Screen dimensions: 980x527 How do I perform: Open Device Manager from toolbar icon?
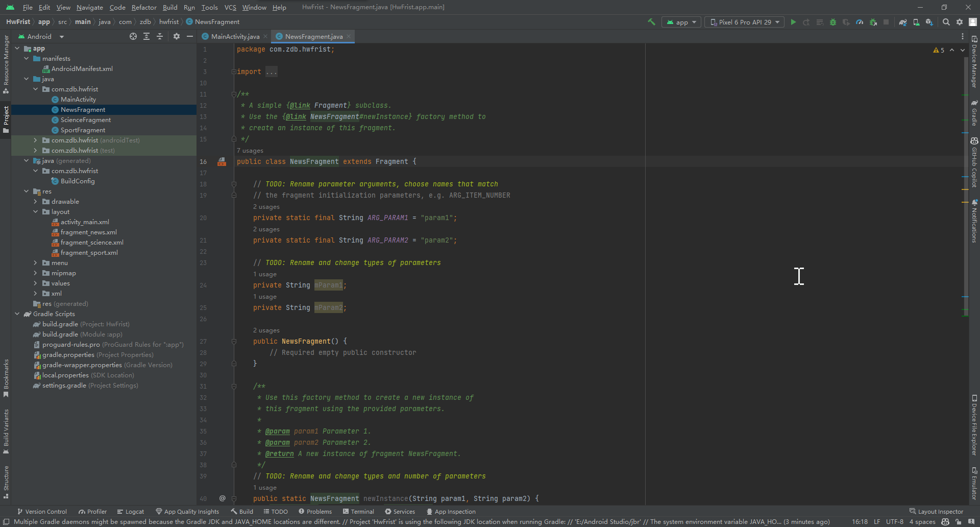(916, 22)
